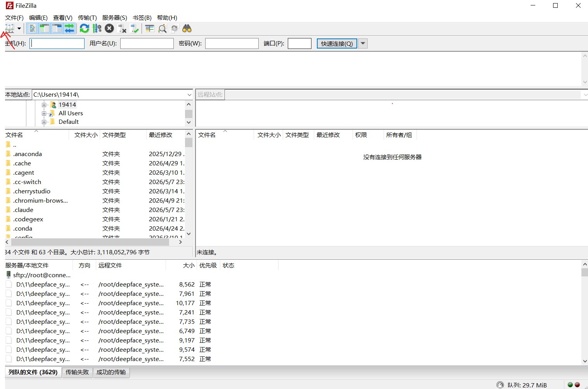Expand the 19414 tree node
The width and height of the screenshot is (588, 389).
point(44,105)
